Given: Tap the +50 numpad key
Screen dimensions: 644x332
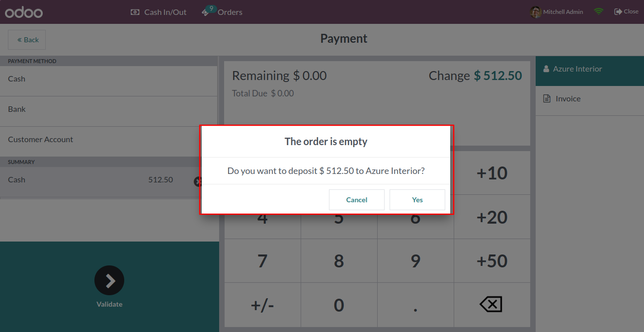Looking at the screenshot, I should pyautogui.click(x=492, y=261).
